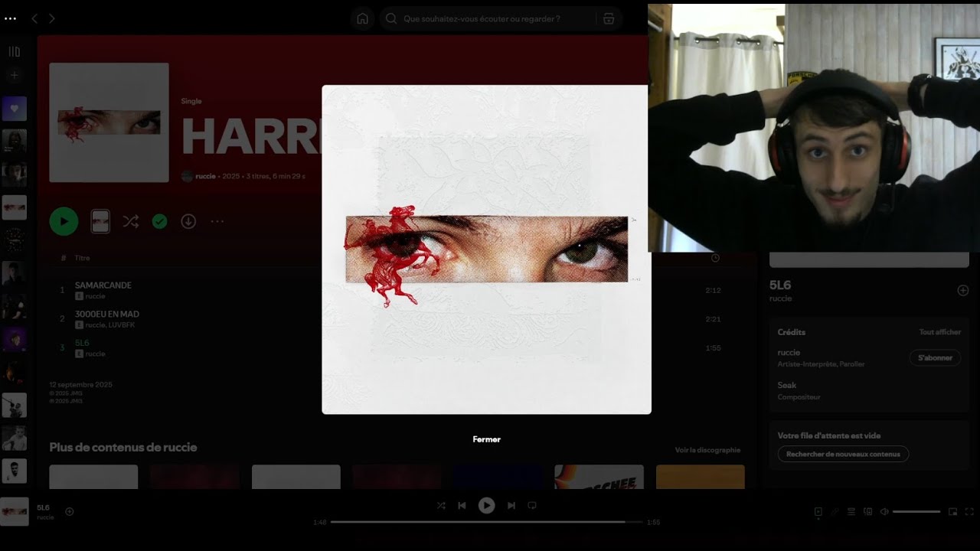Open the queue icon
Image resolution: width=980 pixels, height=551 pixels.
[851, 511]
